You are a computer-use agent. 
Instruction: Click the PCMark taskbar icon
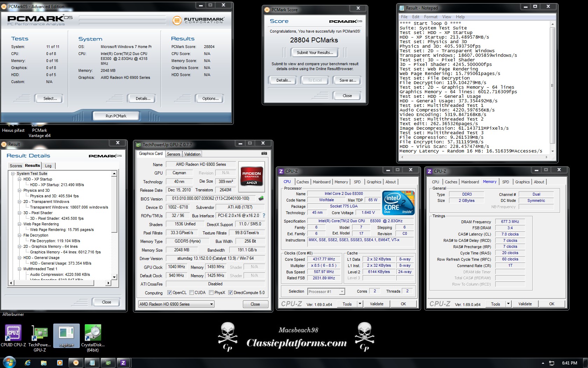76,363
